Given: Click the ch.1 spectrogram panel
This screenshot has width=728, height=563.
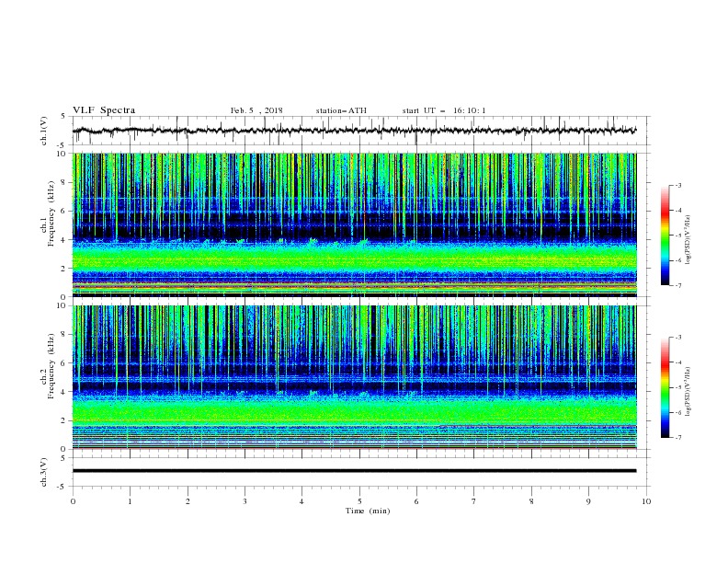Looking at the screenshot, I should pos(354,224).
